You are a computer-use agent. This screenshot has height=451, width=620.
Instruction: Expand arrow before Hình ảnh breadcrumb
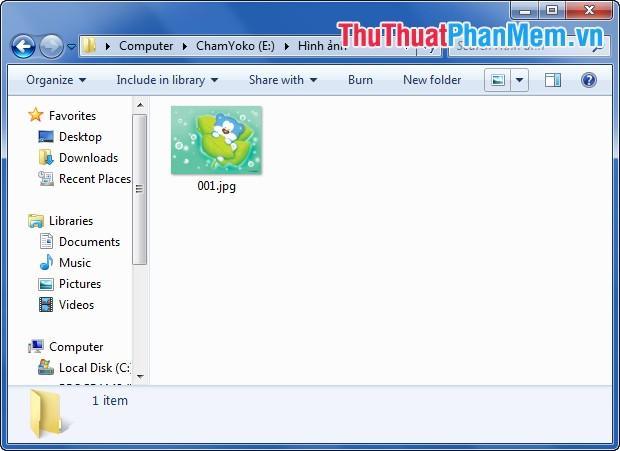tap(287, 46)
